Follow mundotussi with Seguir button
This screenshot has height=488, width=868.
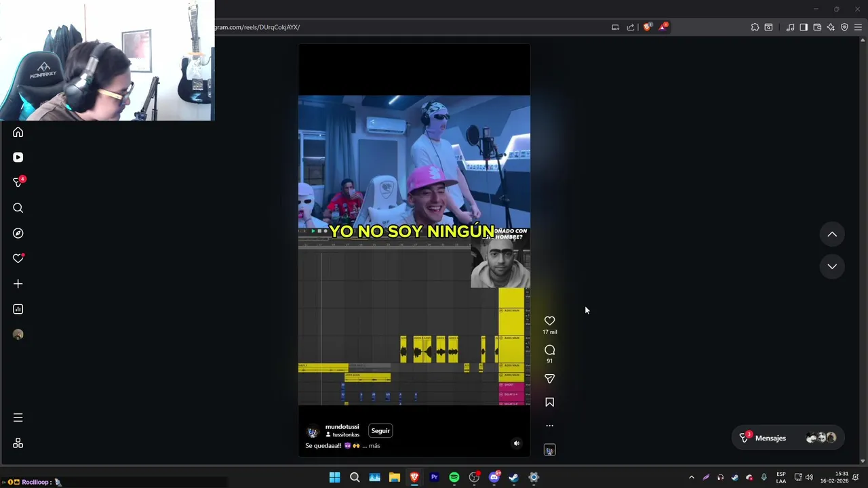380,431
